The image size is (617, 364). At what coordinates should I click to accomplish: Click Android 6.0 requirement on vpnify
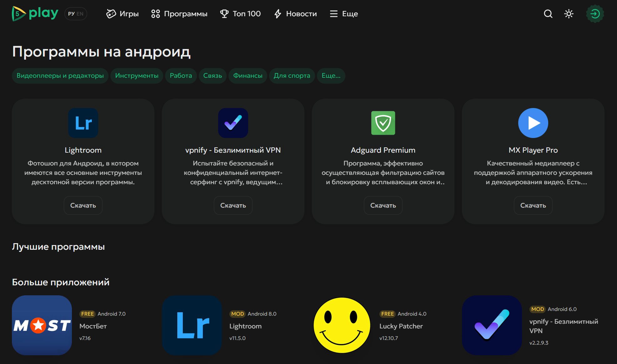click(x=562, y=309)
